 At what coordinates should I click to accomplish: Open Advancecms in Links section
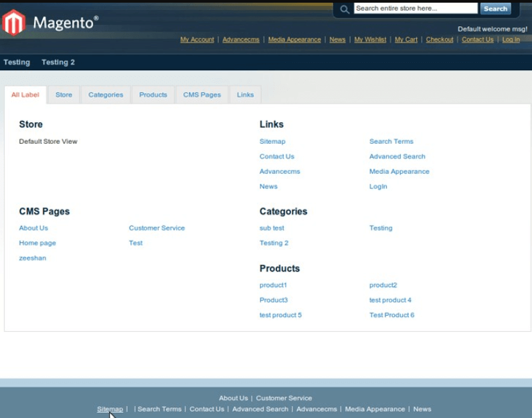point(280,171)
